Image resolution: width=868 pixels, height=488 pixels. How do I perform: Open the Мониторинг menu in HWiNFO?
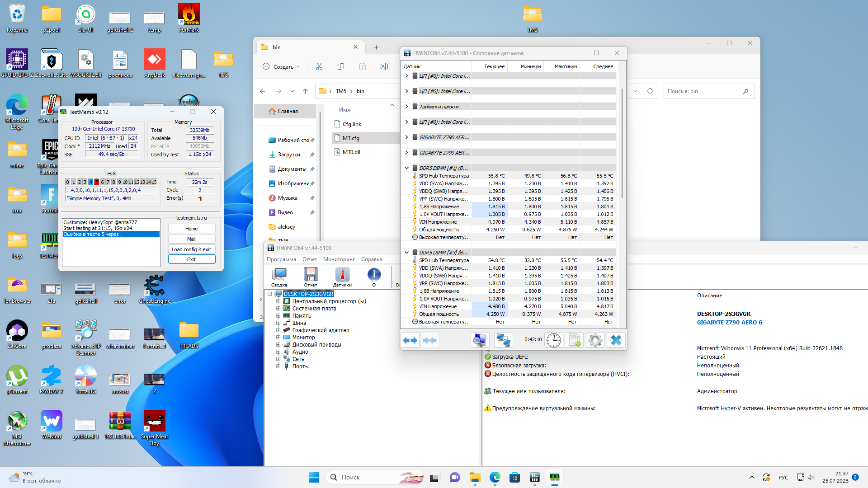point(339,259)
